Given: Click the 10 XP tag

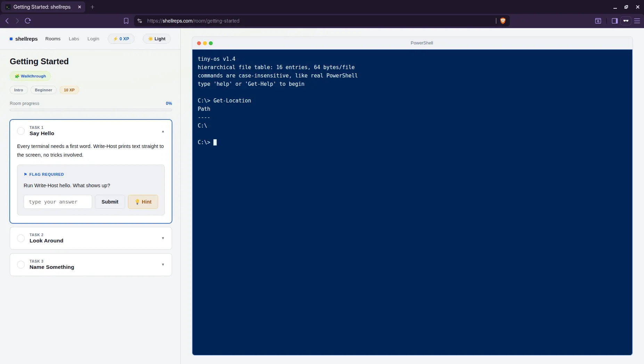Looking at the screenshot, I should point(69,90).
